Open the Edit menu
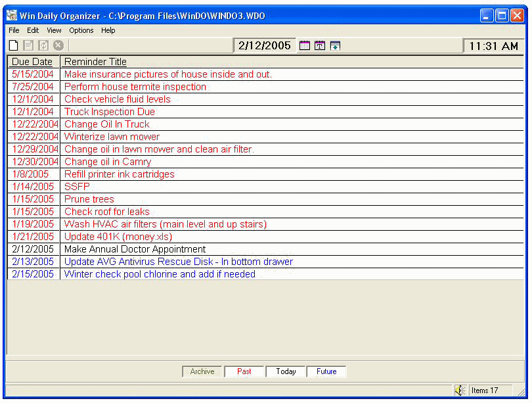 point(33,30)
